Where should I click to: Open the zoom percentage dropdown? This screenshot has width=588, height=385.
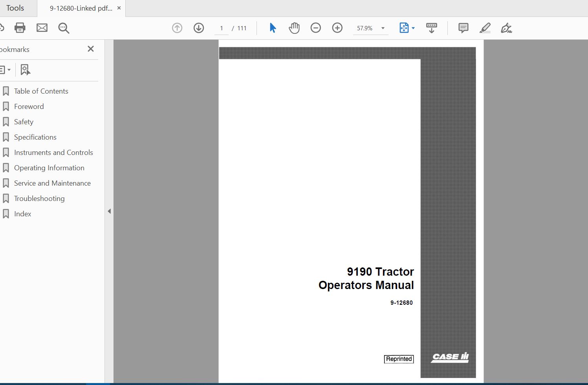[383, 28]
